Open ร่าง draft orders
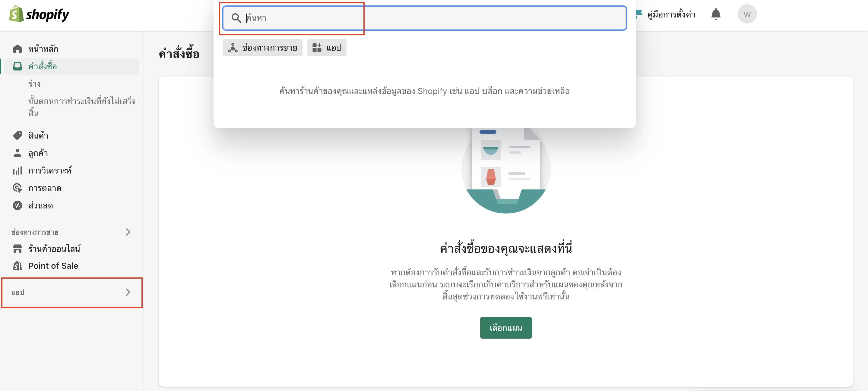The image size is (868, 391). coord(34,84)
